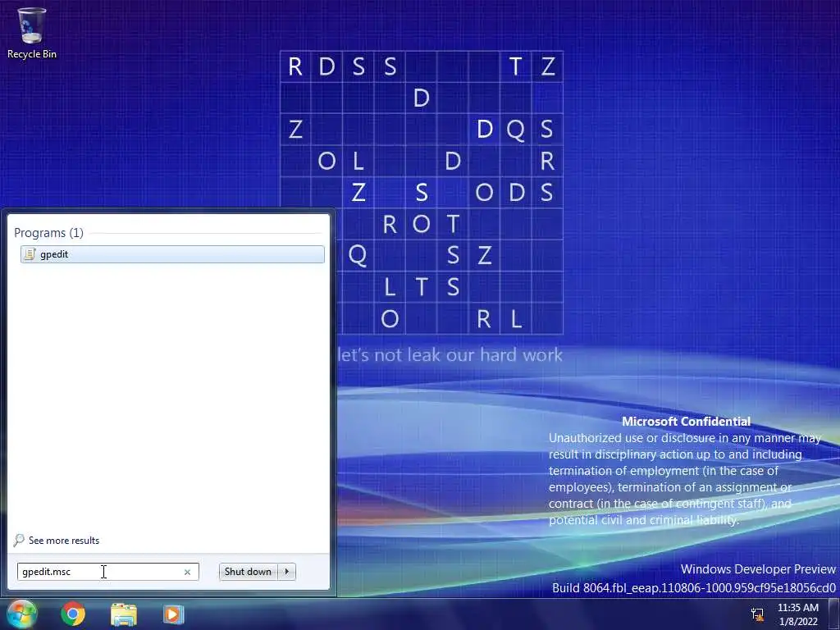Click the magnifier icon beside See more results
Image resolution: width=840 pixels, height=630 pixels.
19,540
